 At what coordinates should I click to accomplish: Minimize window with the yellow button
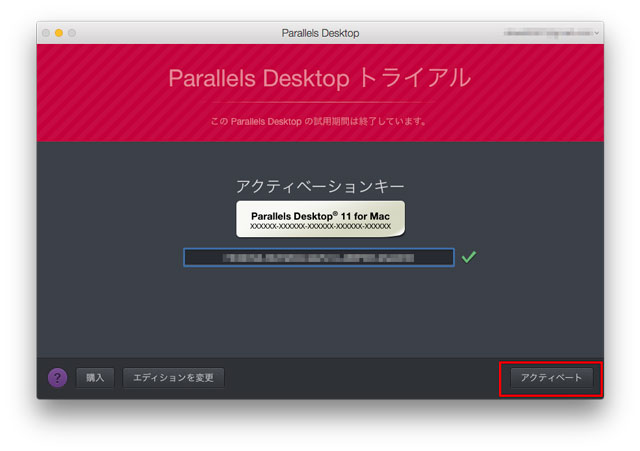59,33
